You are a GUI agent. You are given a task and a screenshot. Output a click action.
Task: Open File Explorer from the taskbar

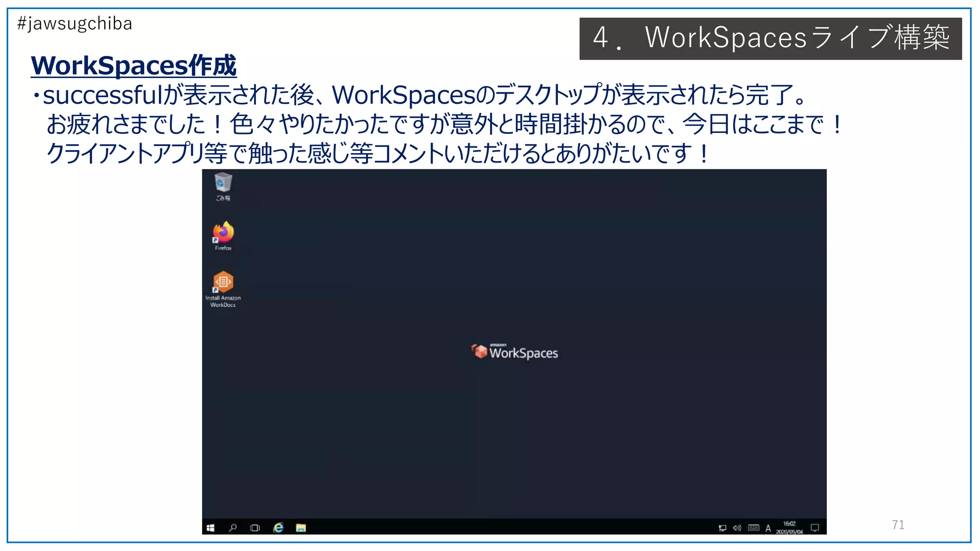301,528
